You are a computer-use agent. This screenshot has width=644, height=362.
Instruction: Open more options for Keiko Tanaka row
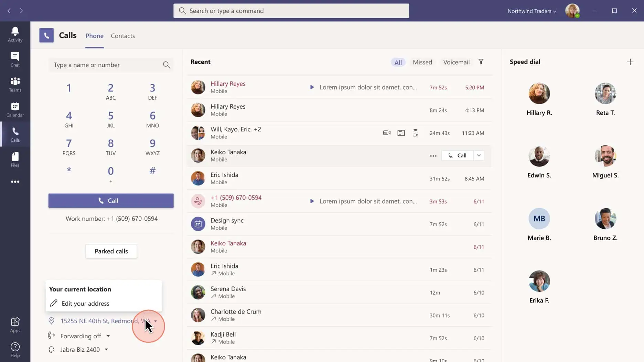pos(433,156)
